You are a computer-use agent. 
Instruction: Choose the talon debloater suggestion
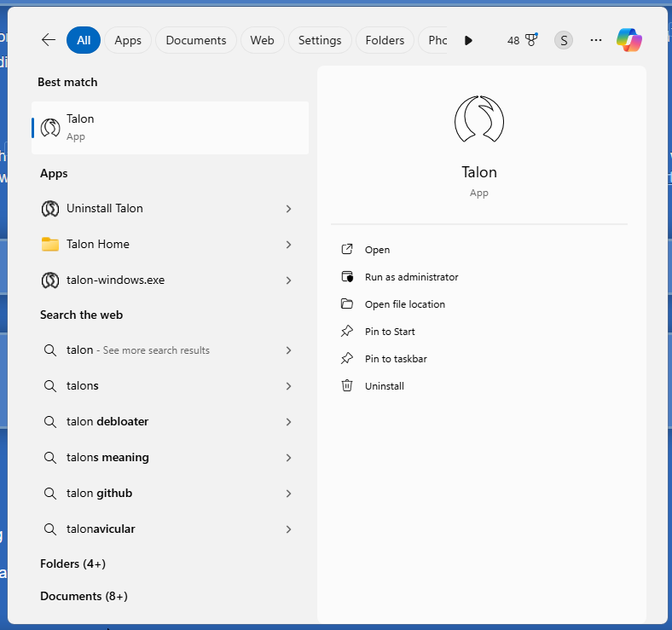171,422
